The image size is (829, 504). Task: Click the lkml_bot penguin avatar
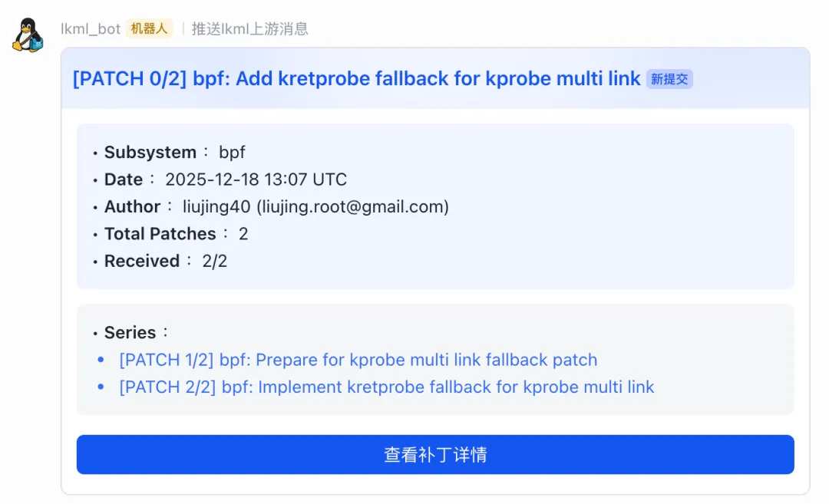pos(28,35)
